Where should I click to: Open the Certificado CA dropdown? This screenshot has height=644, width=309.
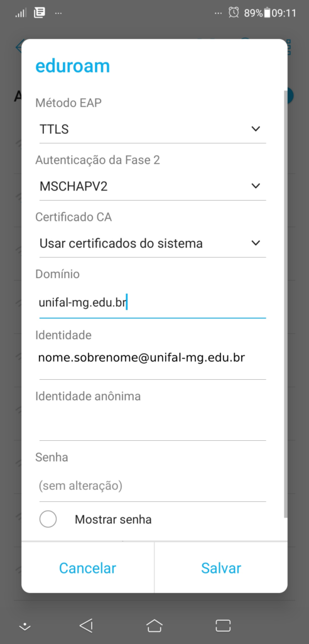click(x=153, y=243)
